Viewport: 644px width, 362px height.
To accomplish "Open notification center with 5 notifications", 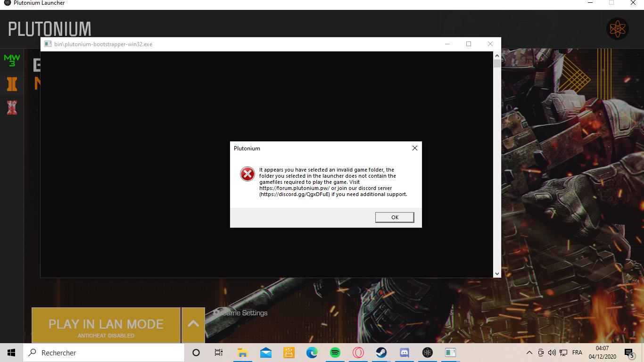I will point(629,353).
